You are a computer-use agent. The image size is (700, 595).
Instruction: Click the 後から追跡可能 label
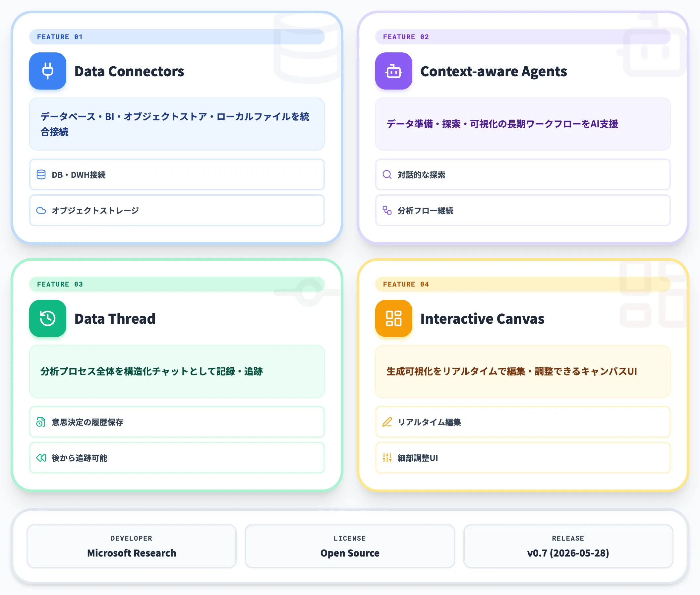[x=80, y=458]
